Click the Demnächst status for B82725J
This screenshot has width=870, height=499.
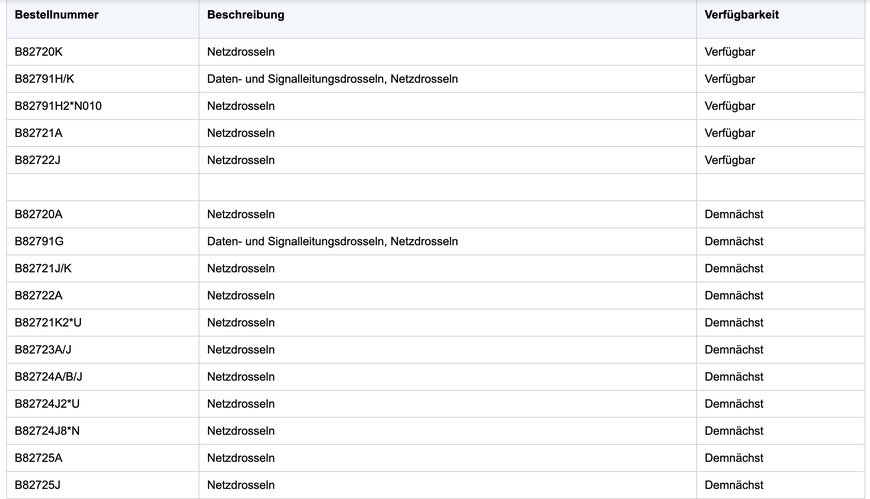coord(734,485)
